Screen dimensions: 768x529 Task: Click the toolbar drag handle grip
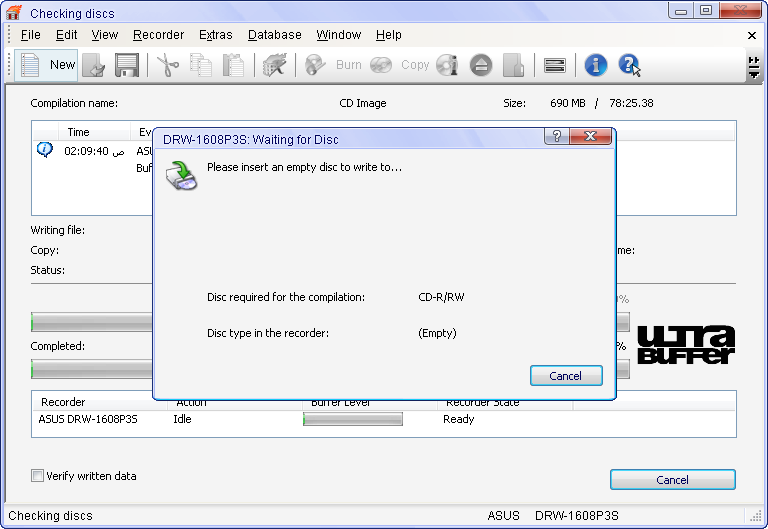click(9, 65)
